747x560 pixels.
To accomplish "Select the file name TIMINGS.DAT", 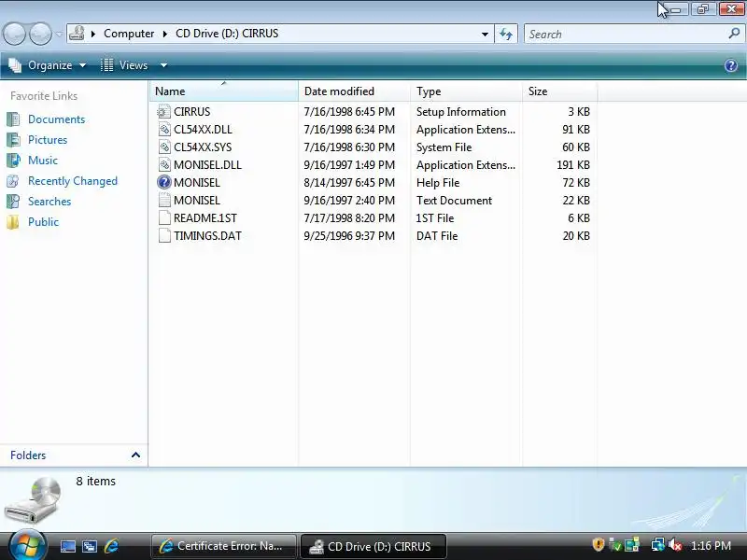I will pyautogui.click(x=207, y=236).
